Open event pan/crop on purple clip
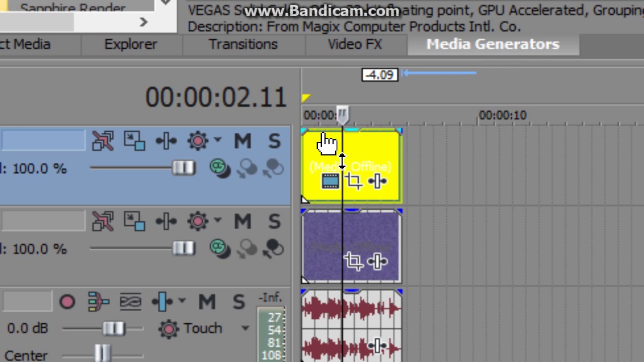The image size is (644, 362). (354, 261)
